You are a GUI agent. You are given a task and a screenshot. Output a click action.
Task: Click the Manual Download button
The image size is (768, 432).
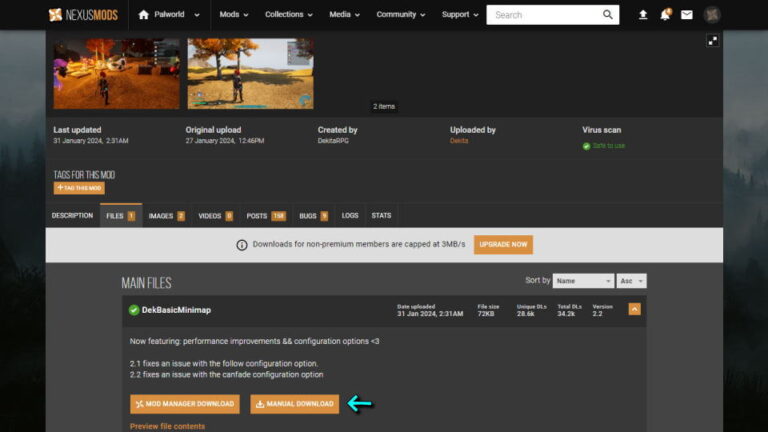[294, 404]
